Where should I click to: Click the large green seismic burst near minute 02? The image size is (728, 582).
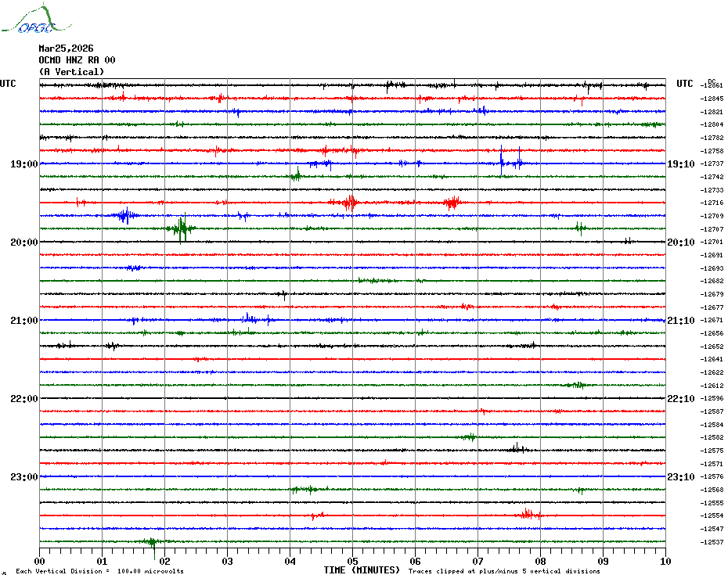pos(182,228)
